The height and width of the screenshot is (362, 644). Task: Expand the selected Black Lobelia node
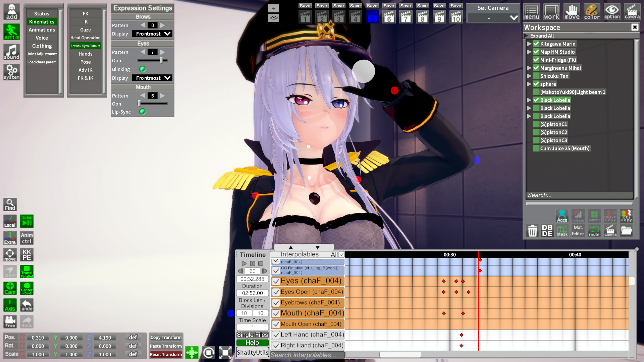click(529, 100)
